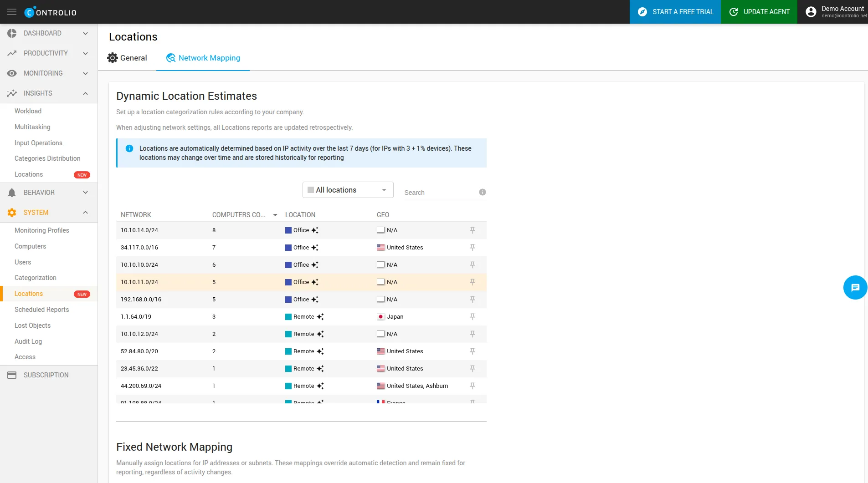The height and width of the screenshot is (483, 868).
Task: Open Categories Distribution menu item
Action: click(x=47, y=158)
